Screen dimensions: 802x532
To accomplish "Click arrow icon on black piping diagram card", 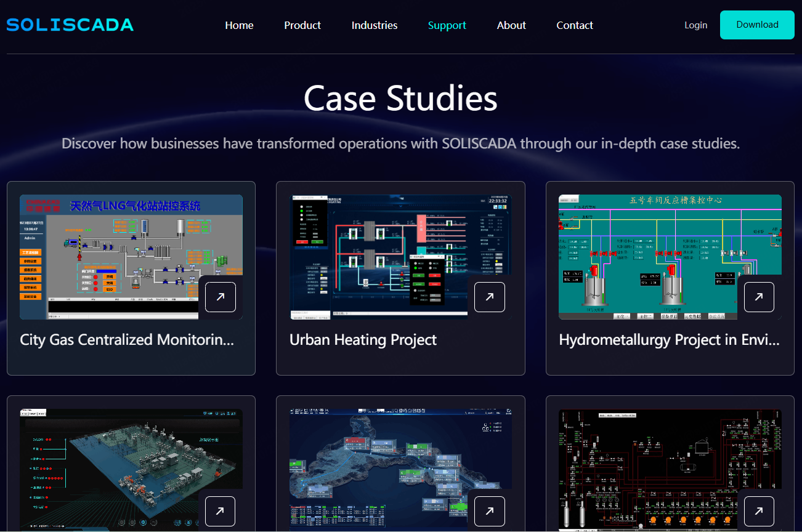I will coord(759,511).
